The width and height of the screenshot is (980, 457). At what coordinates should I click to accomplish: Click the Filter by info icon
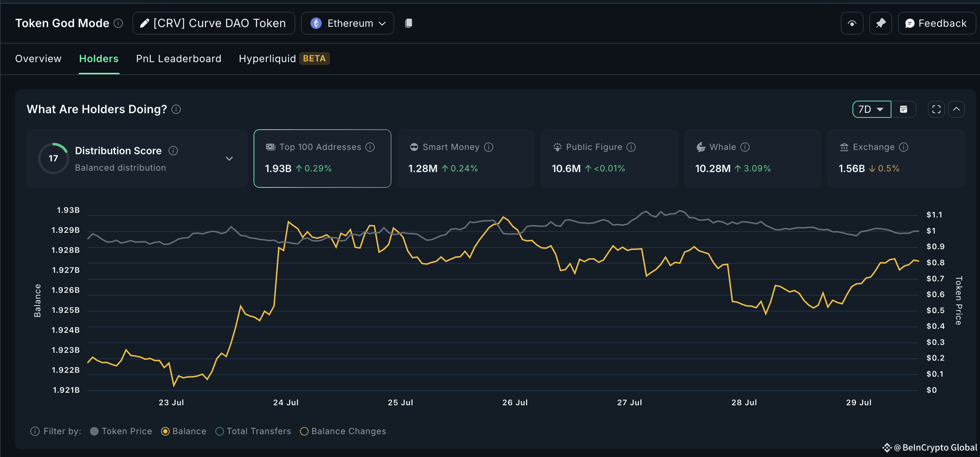click(x=35, y=432)
